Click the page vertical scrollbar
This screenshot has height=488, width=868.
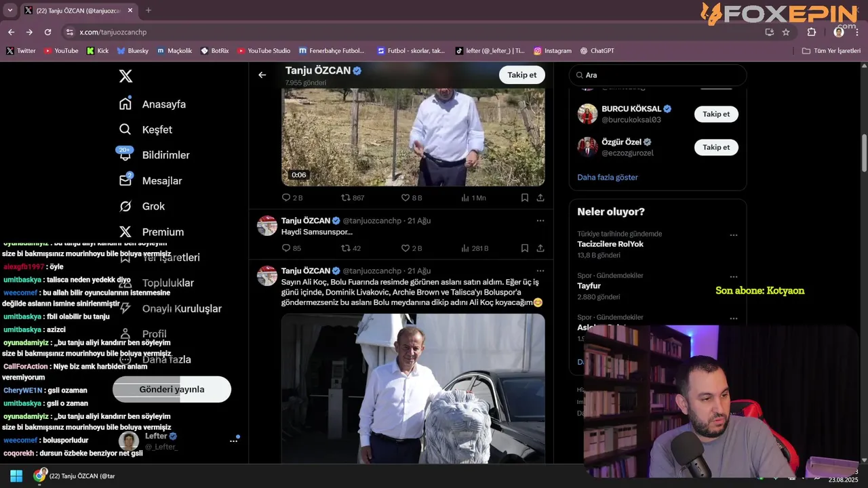coord(864,152)
